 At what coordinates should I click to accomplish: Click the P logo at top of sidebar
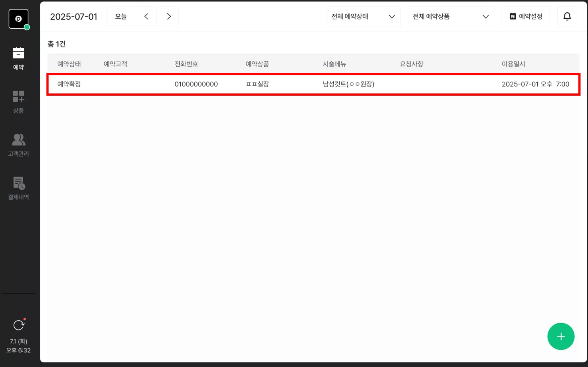[x=18, y=19]
